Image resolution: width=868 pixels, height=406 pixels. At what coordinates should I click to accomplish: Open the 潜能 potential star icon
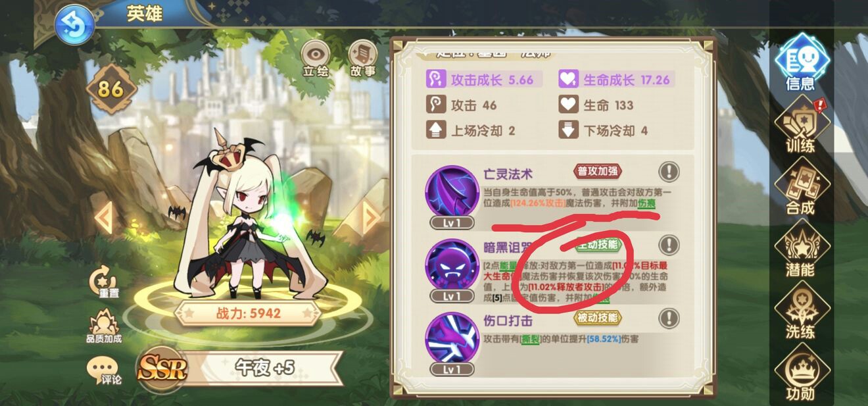(x=801, y=249)
